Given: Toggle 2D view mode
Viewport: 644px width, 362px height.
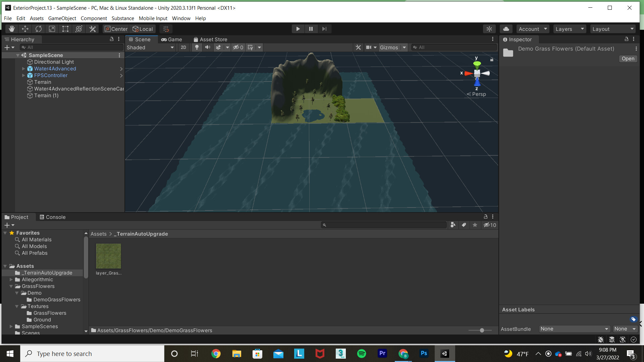Looking at the screenshot, I should coord(183,47).
